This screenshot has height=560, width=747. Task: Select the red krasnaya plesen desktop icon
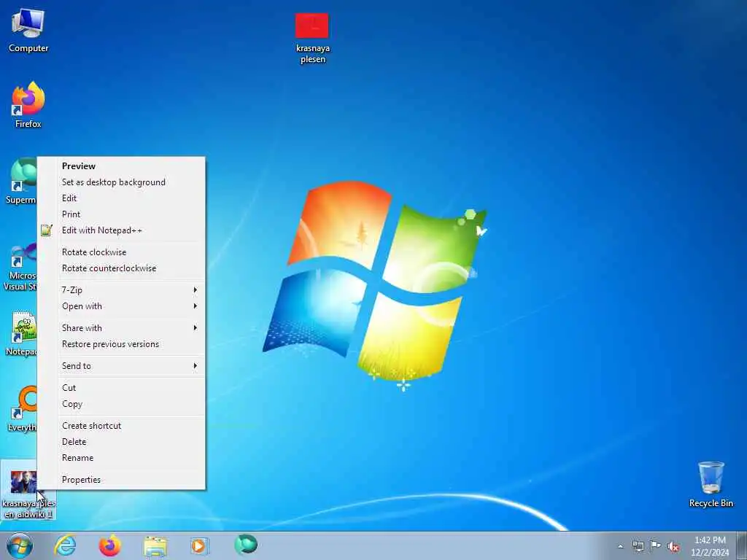click(312, 38)
